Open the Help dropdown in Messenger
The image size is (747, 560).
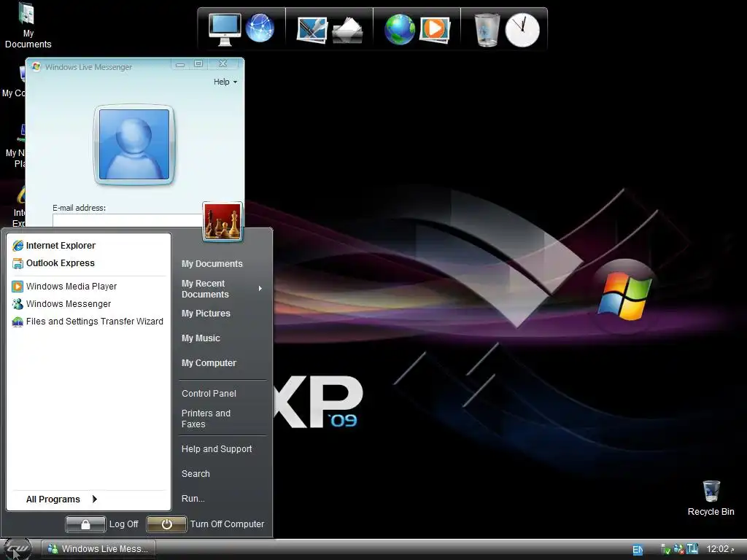225,82
